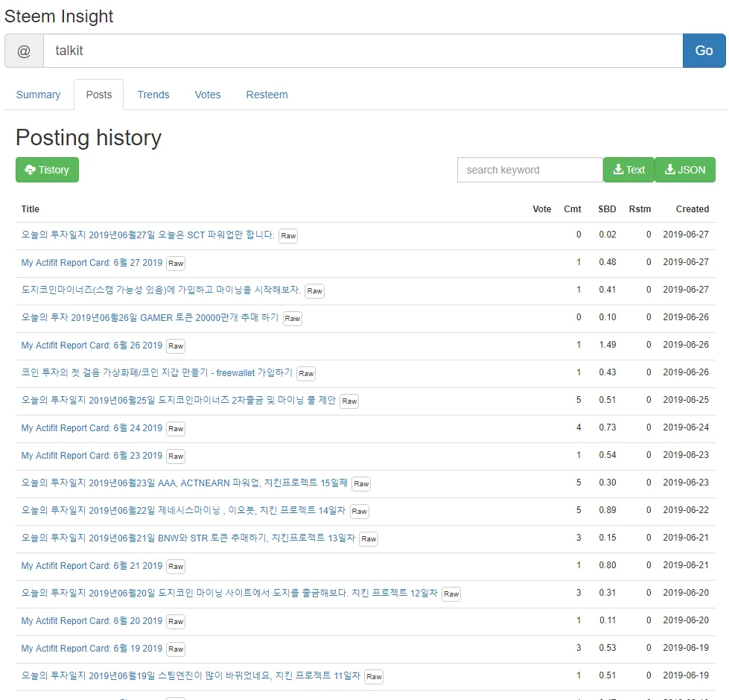This screenshot has width=729, height=700.
Task: Click the Title column header
Action: 31,209
